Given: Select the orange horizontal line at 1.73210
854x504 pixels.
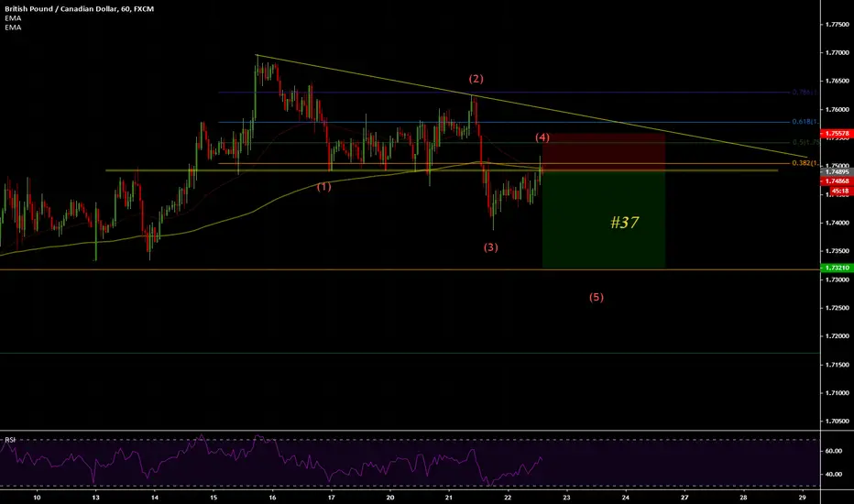Looking at the screenshot, I should point(409,269).
